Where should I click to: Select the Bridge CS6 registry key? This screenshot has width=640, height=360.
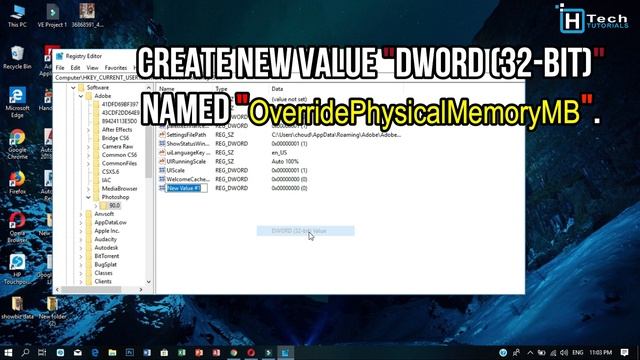pyautogui.click(x=116, y=138)
